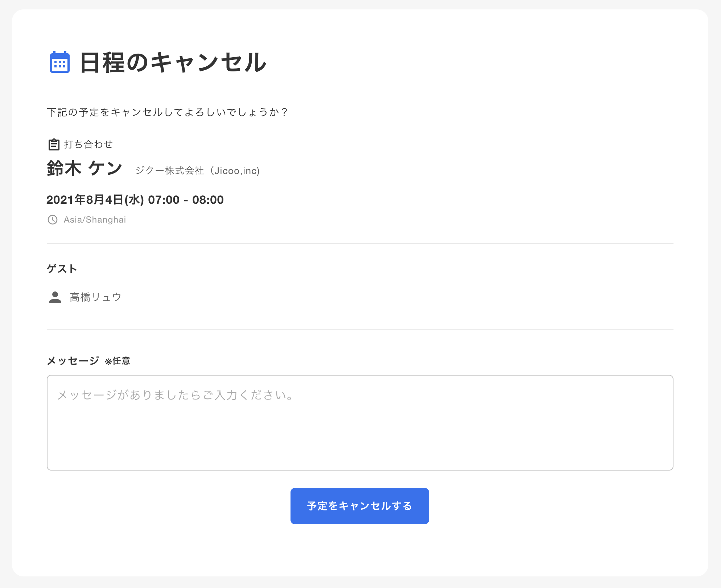Click the confirmation question text 下記の予定をキャンセル
721x588 pixels.
[167, 112]
